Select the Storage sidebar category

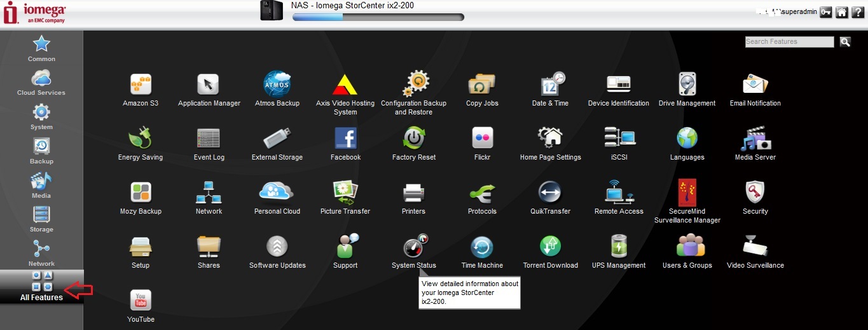coord(41,219)
